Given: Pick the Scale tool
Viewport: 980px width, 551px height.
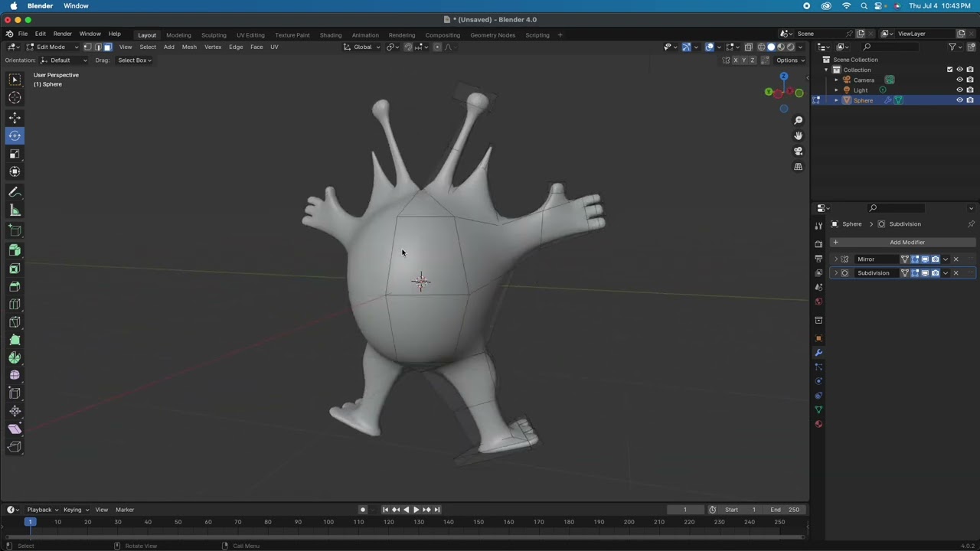Looking at the screenshot, I should 15,154.
